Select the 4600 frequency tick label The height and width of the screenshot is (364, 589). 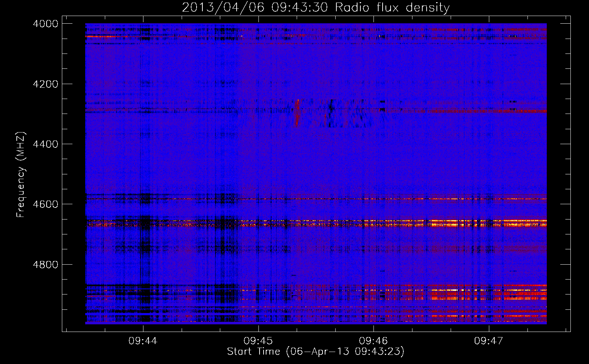pos(46,204)
